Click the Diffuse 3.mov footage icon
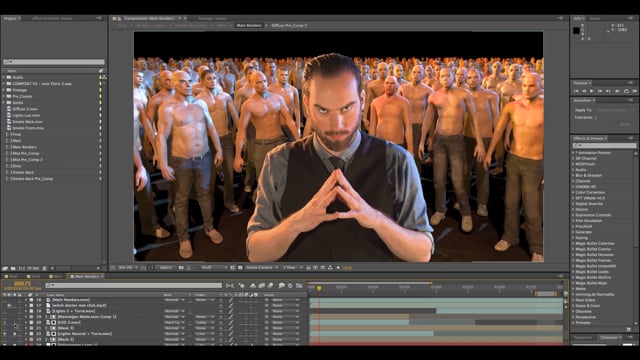Viewport: 640px width, 360px height. coord(9,109)
